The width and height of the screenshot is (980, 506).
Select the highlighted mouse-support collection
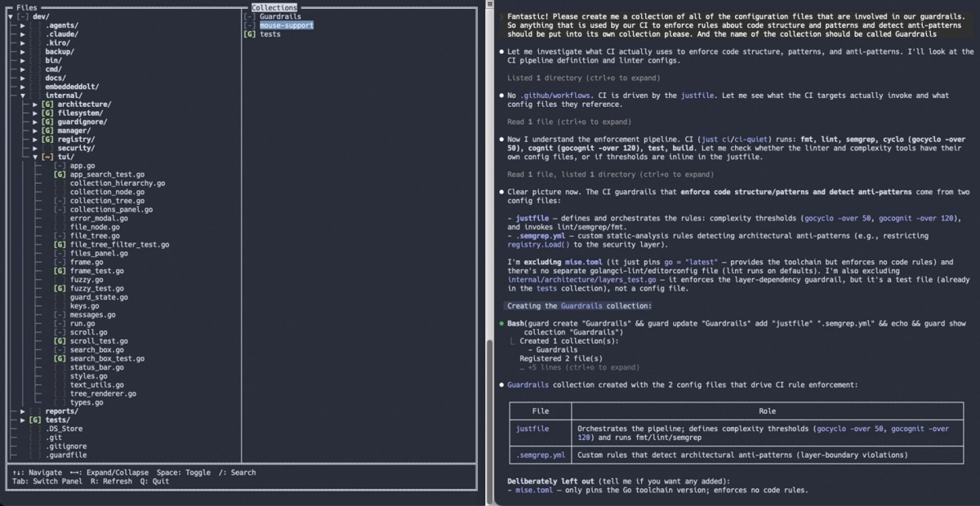click(287, 25)
